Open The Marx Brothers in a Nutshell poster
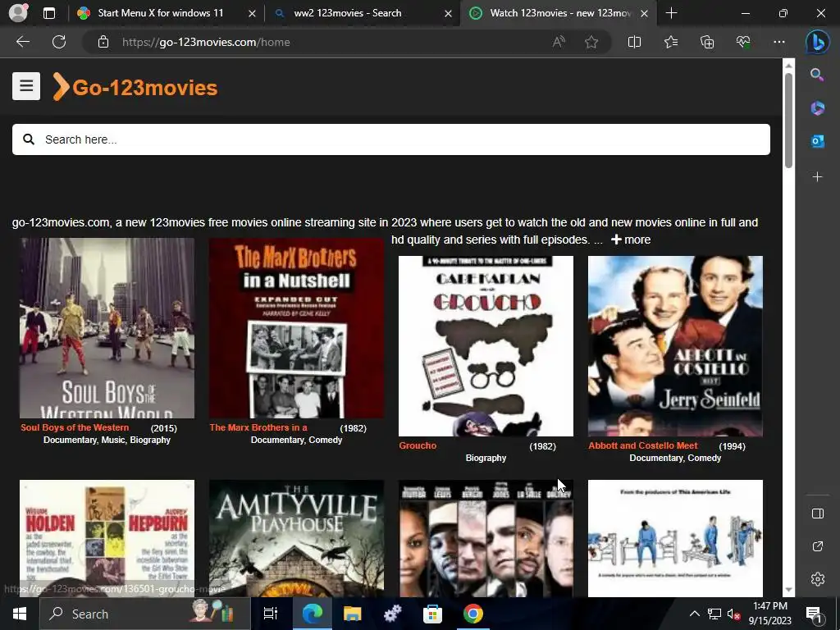 click(296, 328)
